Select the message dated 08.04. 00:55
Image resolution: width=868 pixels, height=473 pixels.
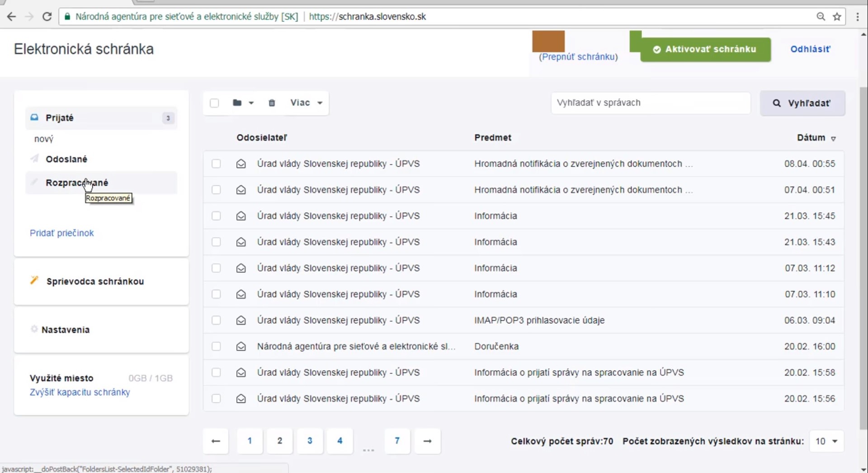click(216, 164)
